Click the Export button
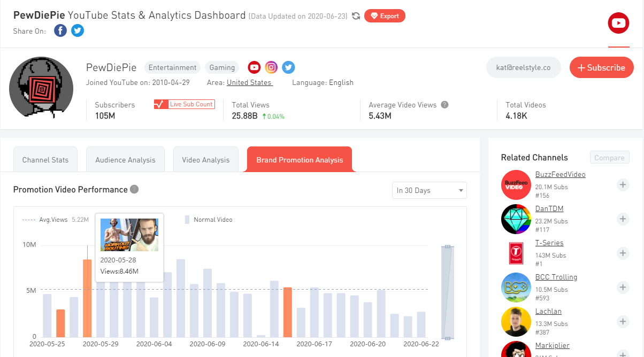The image size is (644, 357). pyautogui.click(x=385, y=16)
